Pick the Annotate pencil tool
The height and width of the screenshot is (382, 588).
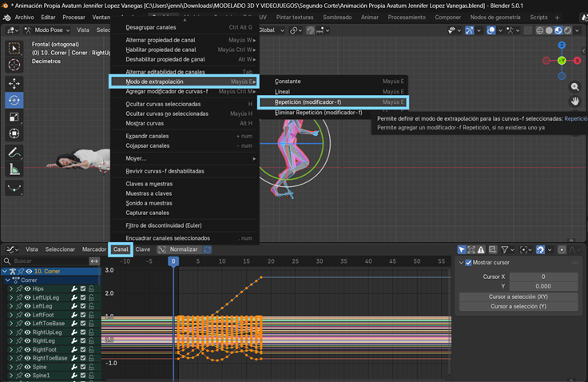[x=14, y=152]
